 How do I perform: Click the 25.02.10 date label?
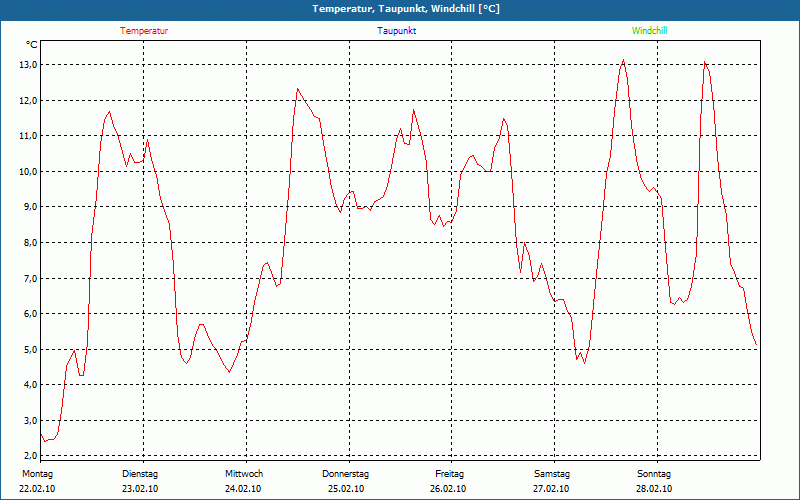click(346, 489)
